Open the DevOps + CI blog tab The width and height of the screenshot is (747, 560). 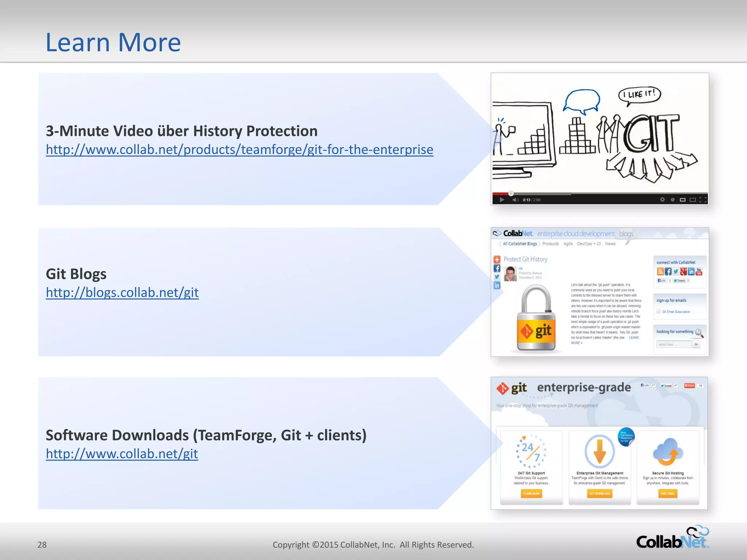pyautogui.click(x=589, y=244)
